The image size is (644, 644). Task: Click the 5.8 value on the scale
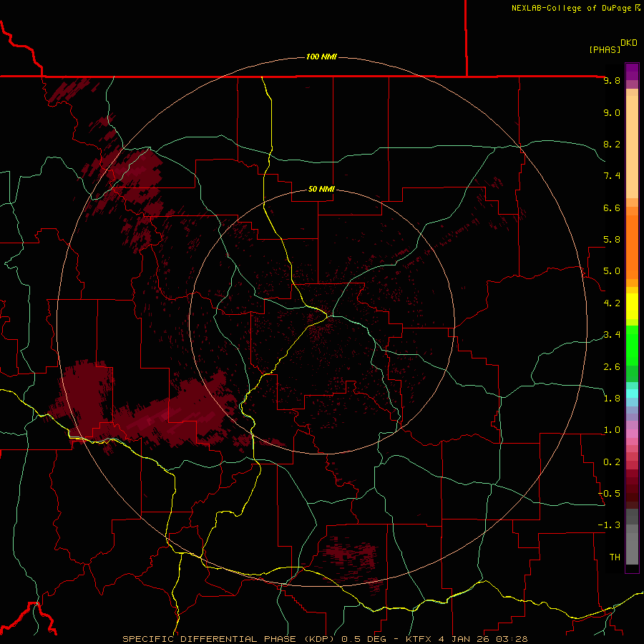(x=612, y=240)
